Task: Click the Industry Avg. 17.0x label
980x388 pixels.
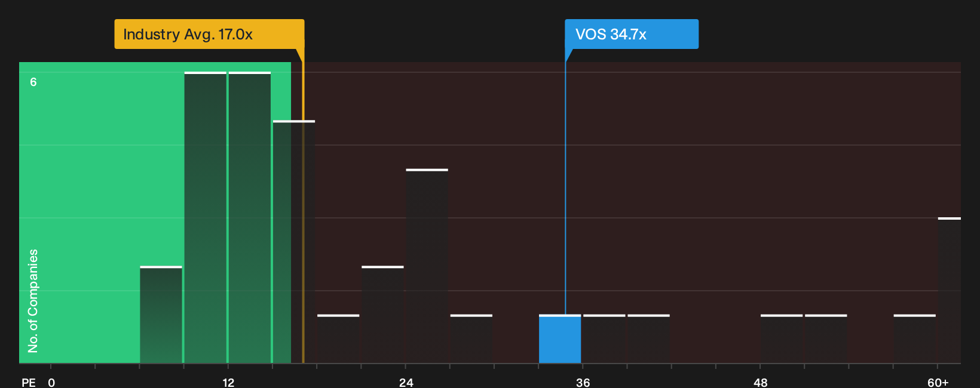Action: [209, 34]
